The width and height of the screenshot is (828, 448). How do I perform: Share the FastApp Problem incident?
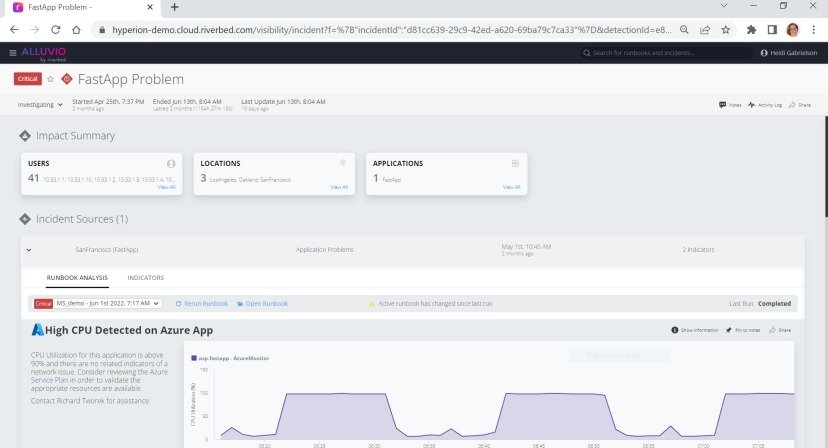coord(800,104)
